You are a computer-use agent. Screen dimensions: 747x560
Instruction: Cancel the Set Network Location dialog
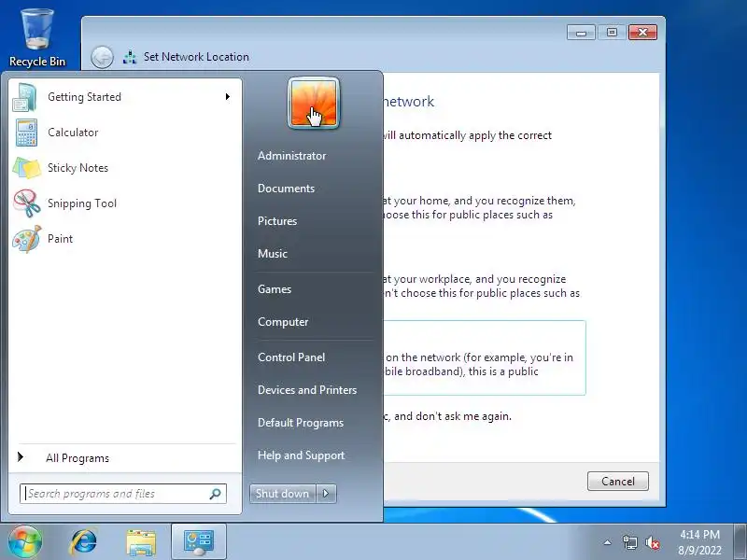(618, 481)
